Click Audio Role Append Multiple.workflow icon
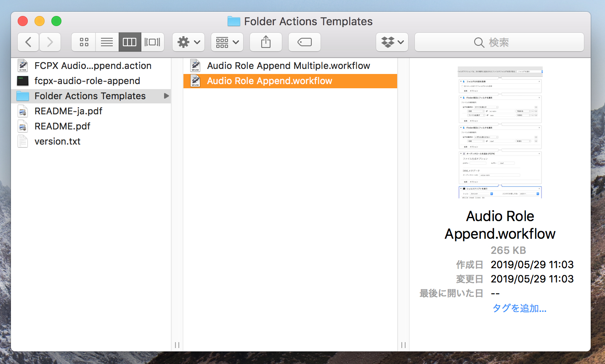Viewport: 605px width, 364px height. 195,66
